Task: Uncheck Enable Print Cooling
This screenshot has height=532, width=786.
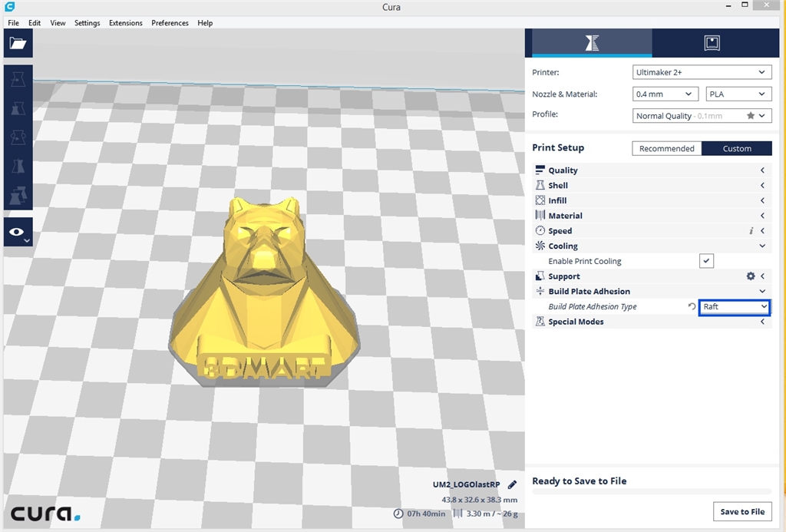Action: click(705, 260)
